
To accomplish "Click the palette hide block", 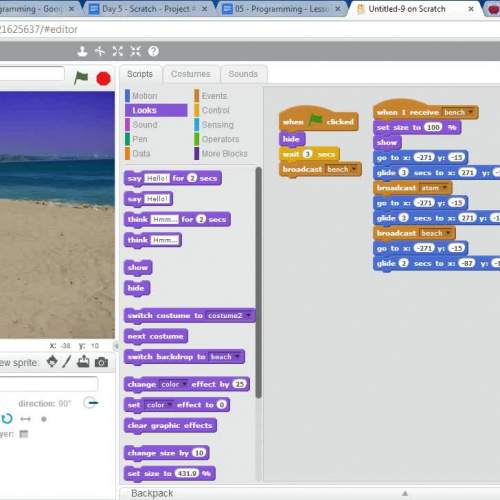I will [x=137, y=288].
